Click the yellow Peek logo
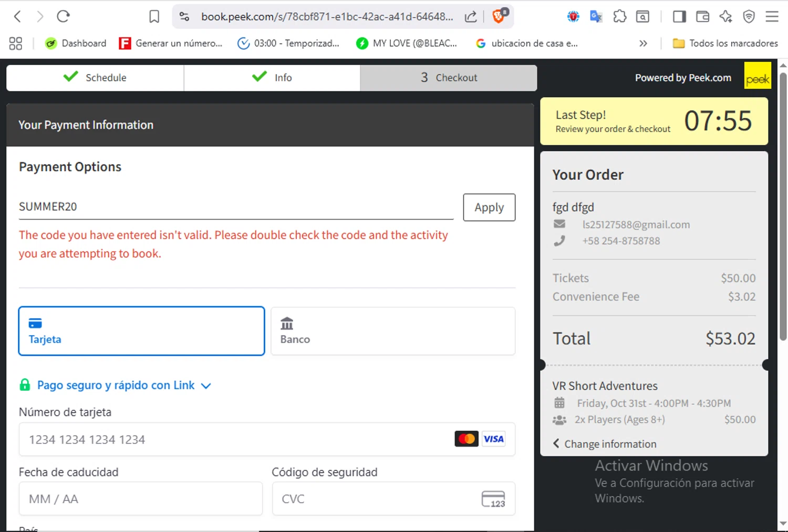The height and width of the screenshot is (532, 788). click(x=758, y=76)
